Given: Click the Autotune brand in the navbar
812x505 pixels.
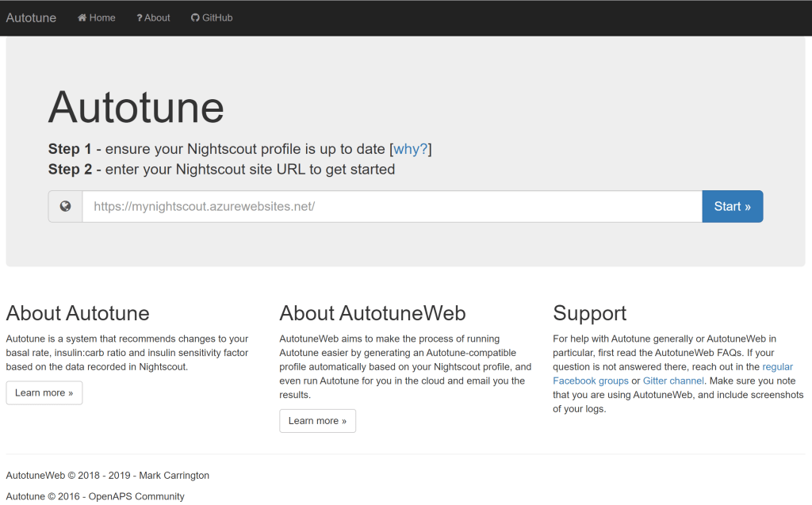Looking at the screenshot, I should tap(31, 17).
